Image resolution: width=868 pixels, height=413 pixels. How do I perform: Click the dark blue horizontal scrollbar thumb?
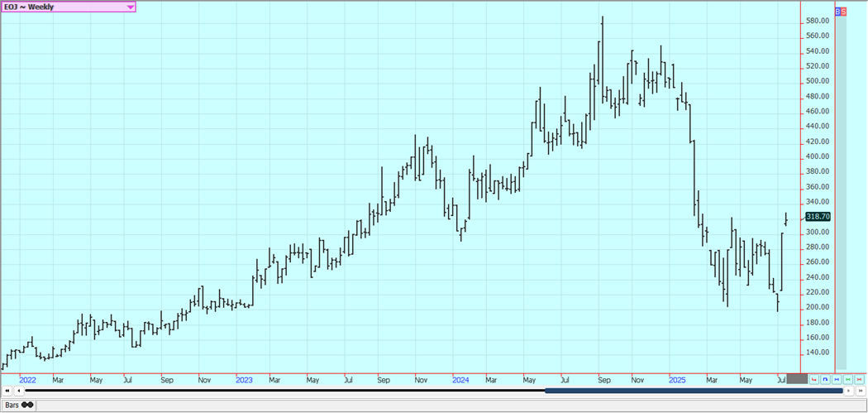coord(694,391)
